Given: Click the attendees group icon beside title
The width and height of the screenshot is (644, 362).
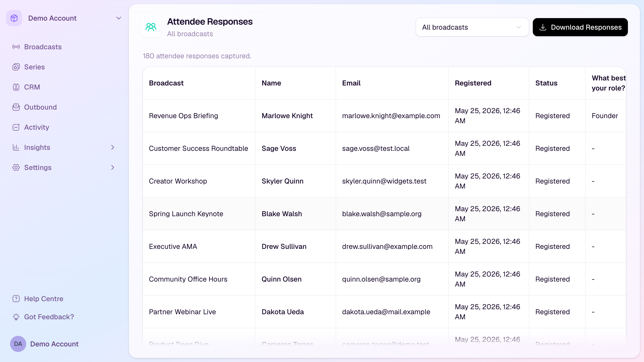Looking at the screenshot, I should (151, 27).
